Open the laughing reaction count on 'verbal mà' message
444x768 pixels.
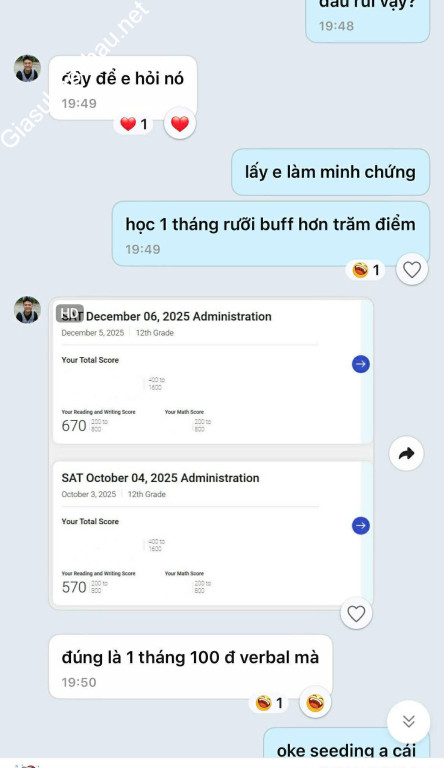tap(269, 703)
